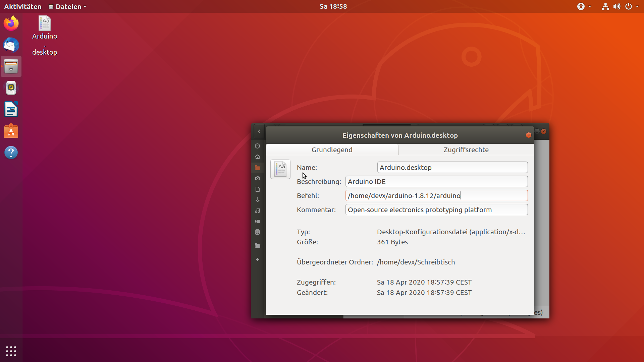This screenshot has height=362, width=644.
Task: Open the Aktivitäten overview
Action: coord(23,6)
